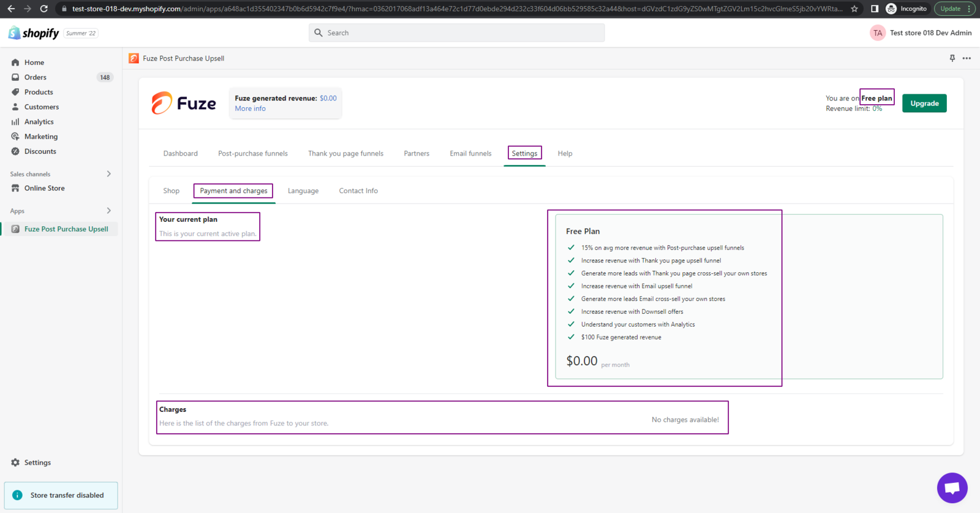Open the app's three-dot more menu
Screen dimensions: 980x513
pos(967,58)
